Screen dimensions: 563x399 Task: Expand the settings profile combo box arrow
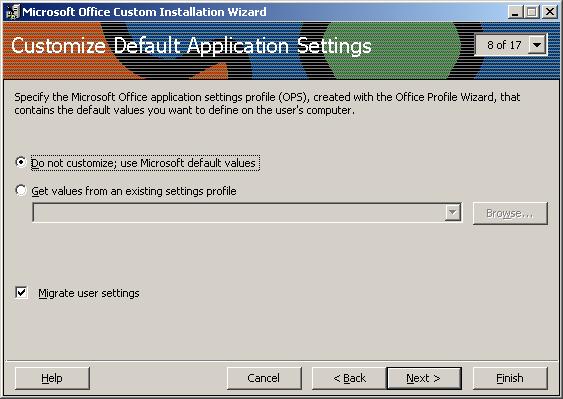453,213
